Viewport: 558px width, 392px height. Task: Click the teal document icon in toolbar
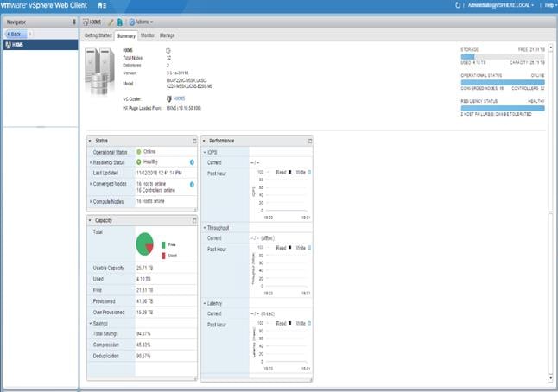120,22
